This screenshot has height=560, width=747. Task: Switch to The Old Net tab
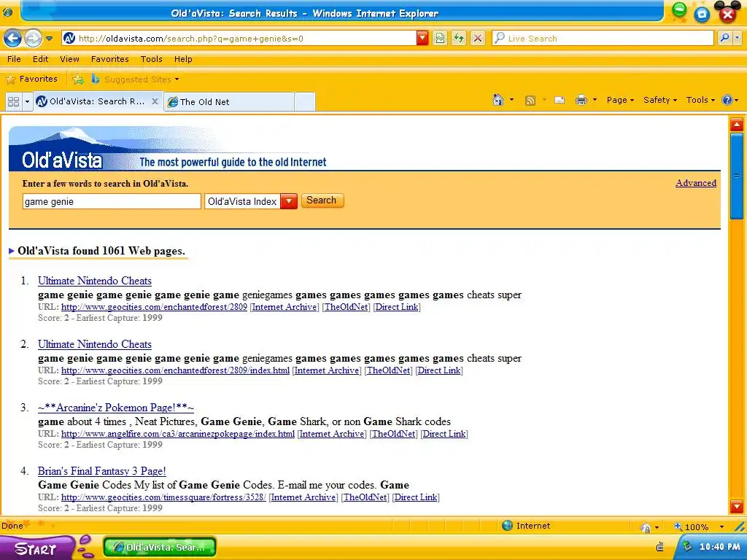point(228,102)
